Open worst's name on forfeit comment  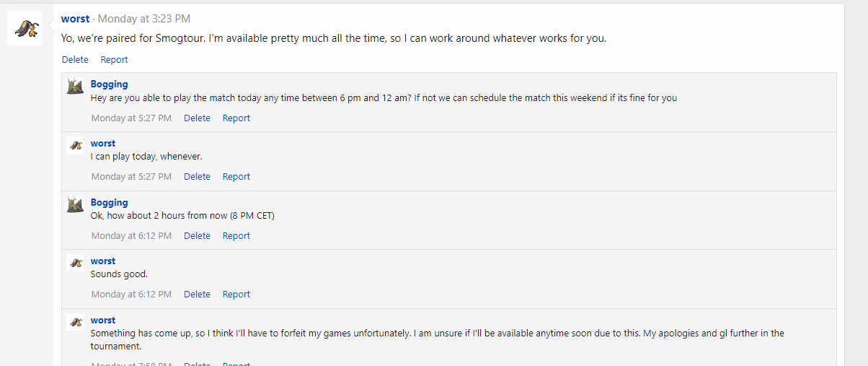(x=103, y=320)
